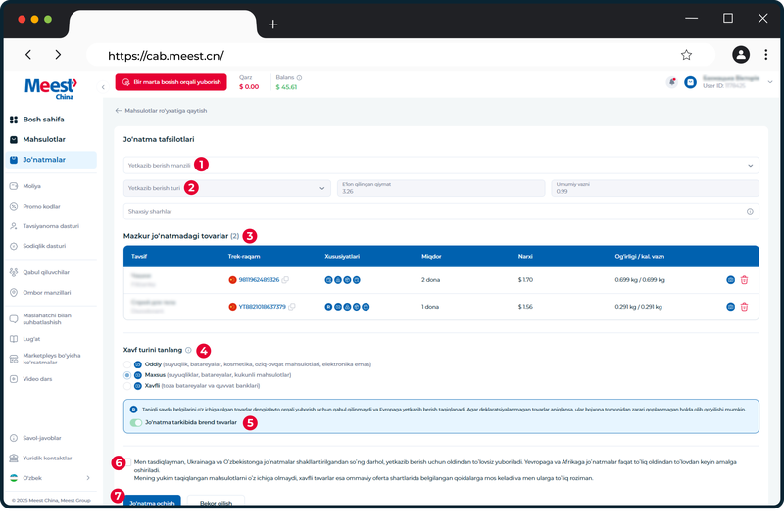Open the notifications bell icon
Image resolution: width=784 pixels, height=532 pixels.
672,82
